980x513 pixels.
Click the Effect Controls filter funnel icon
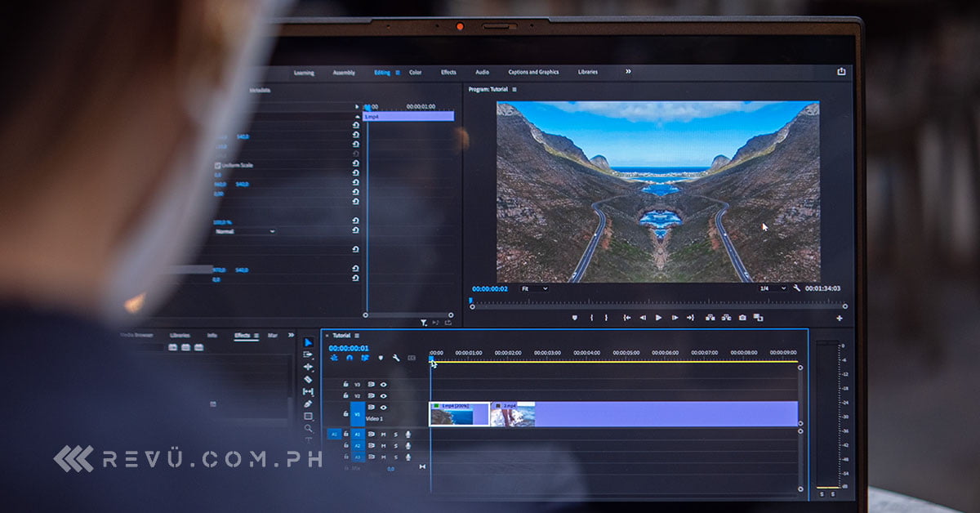424,323
